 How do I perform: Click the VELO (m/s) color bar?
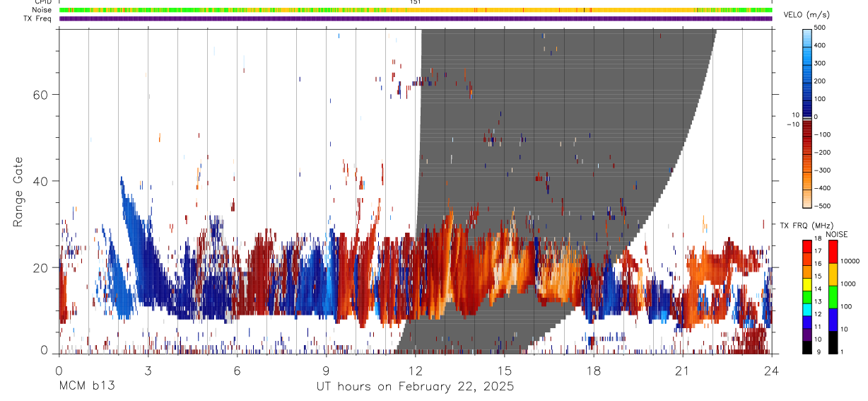807,117
